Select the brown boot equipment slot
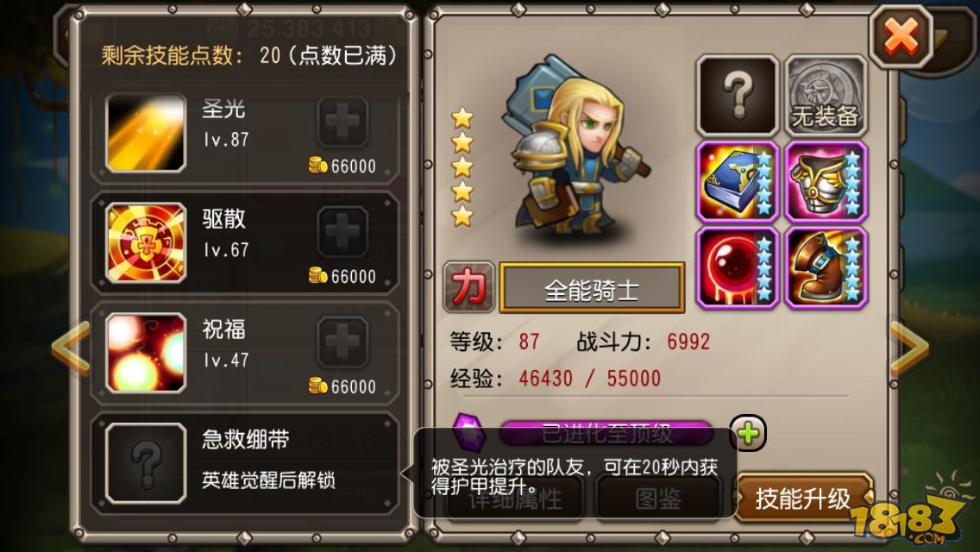The image size is (980, 552). 826,268
